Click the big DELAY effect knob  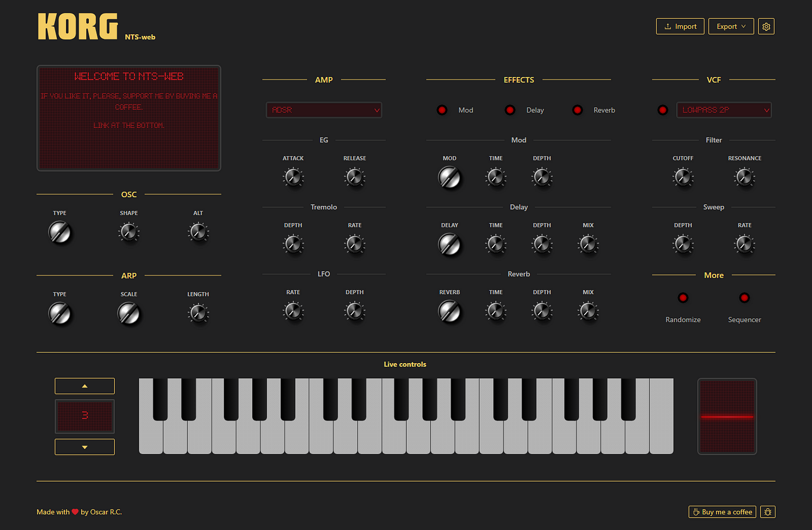click(x=449, y=245)
